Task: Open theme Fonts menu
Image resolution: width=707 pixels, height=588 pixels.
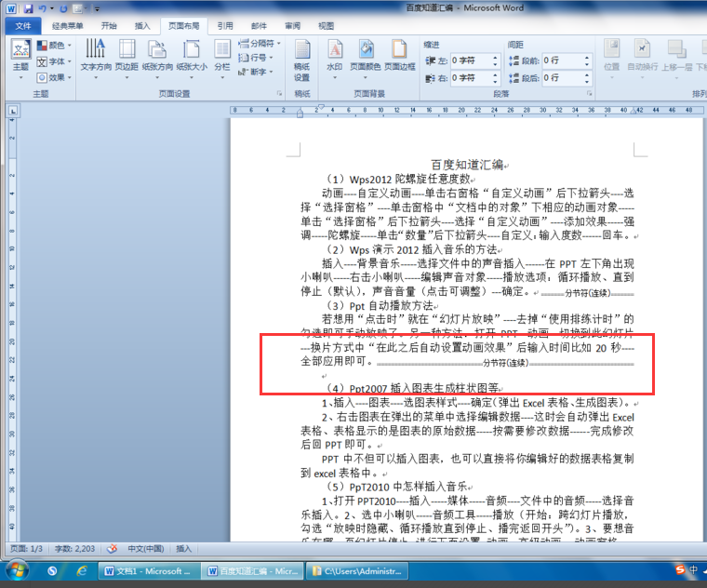Action: point(54,61)
